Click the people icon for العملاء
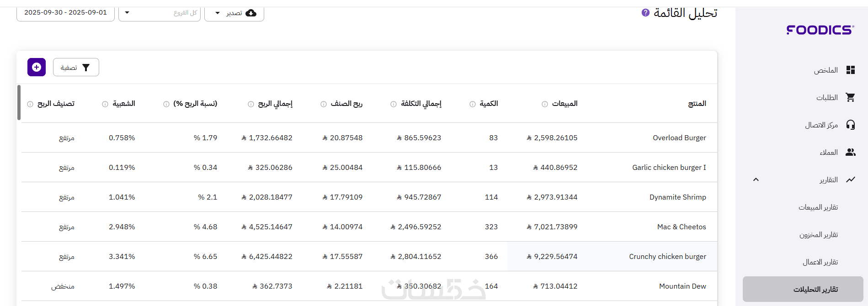The height and width of the screenshot is (306, 868). [850, 152]
